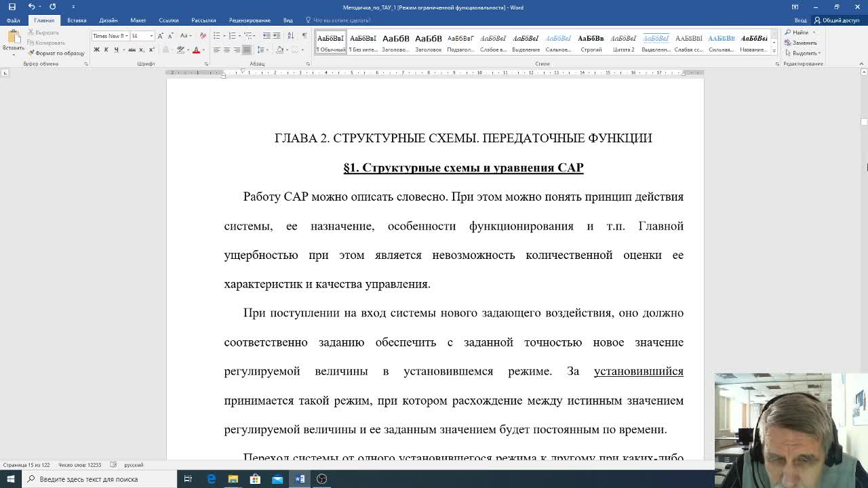The height and width of the screenshot is (488, 868).
Task: Switch to the Ссылки tab
Action: pos(169,20)
